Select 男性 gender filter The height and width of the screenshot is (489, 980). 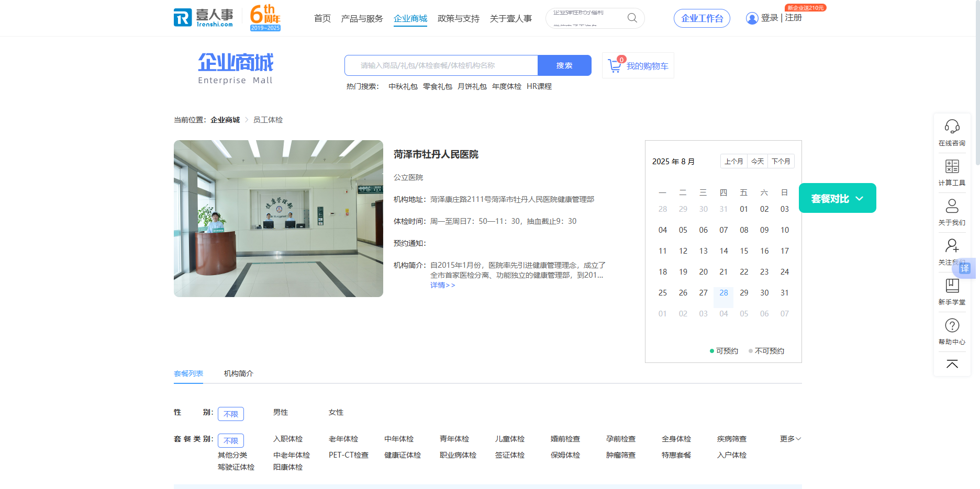click(281, 412)
